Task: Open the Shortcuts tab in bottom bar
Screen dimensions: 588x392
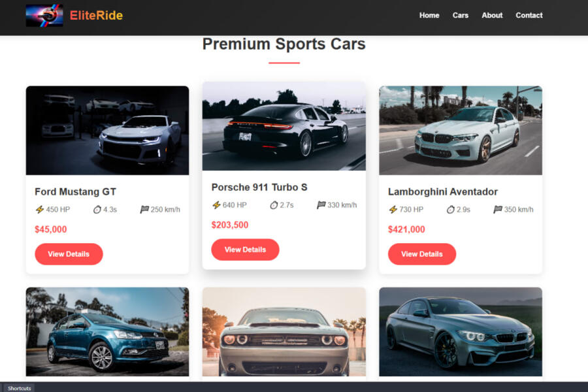Action: coord(19,388)
